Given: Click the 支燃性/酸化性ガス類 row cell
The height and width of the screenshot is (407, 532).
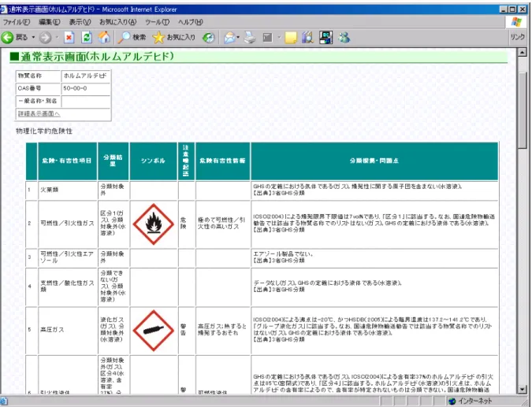Looking at the screenshot, I should (68, 287).
